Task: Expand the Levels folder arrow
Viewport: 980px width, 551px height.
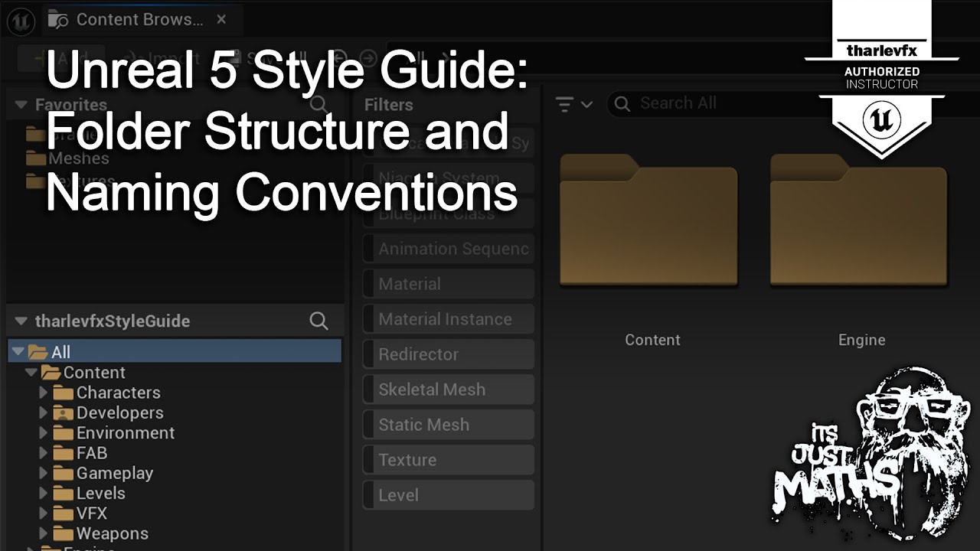Action: click(44, 493)
